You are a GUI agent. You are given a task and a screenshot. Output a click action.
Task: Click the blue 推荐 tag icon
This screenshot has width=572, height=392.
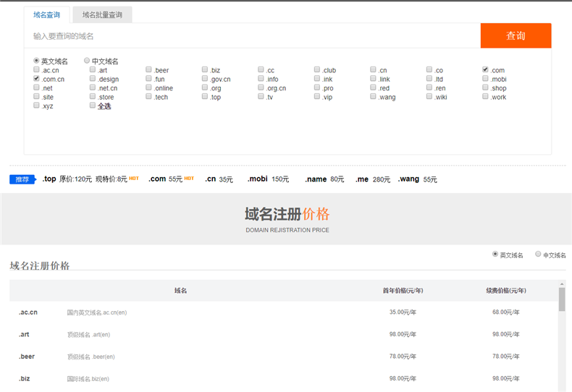click(22, 179)
